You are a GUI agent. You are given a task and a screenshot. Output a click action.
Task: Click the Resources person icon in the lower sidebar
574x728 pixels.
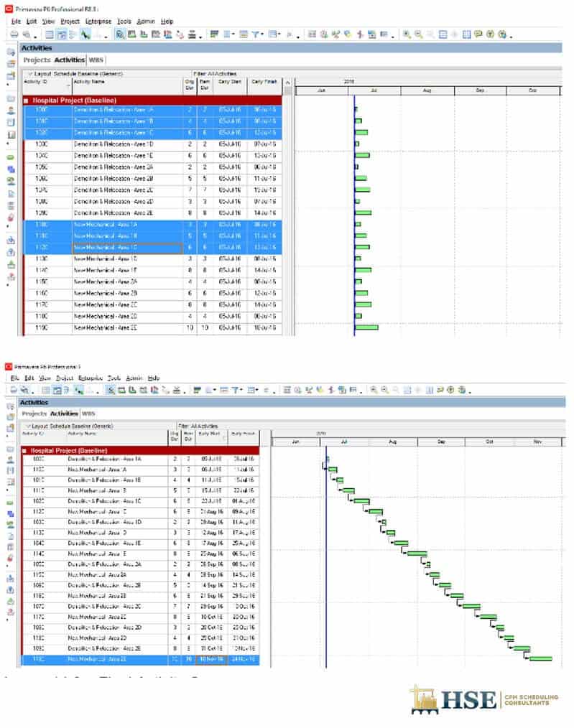coord(11,459)
